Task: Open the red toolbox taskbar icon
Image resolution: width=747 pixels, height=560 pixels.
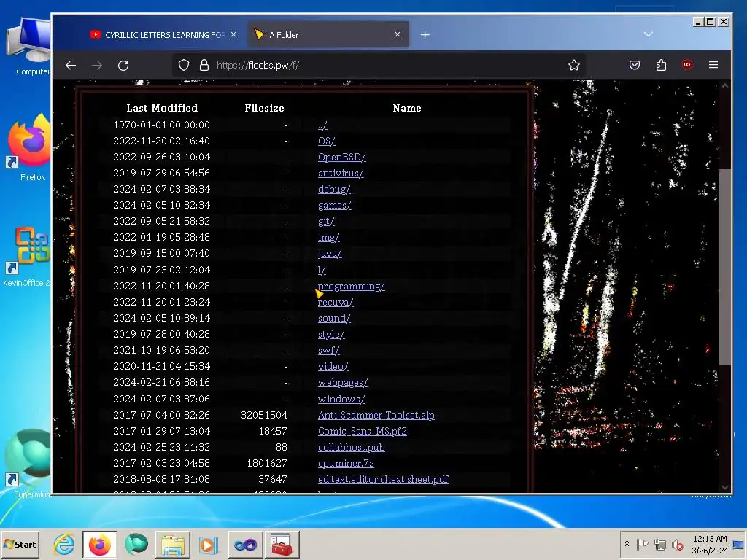Action: pos(282,545)
